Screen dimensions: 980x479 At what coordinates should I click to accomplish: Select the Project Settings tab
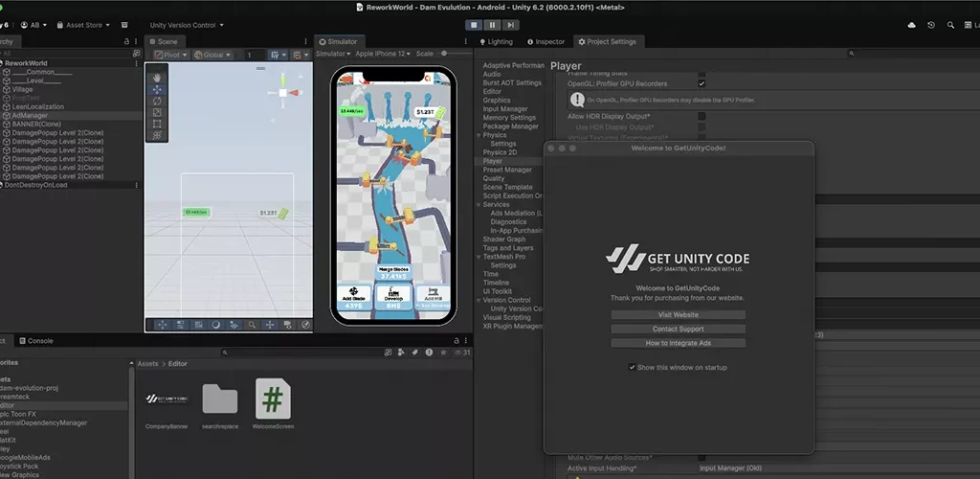[x=607, y=42]
